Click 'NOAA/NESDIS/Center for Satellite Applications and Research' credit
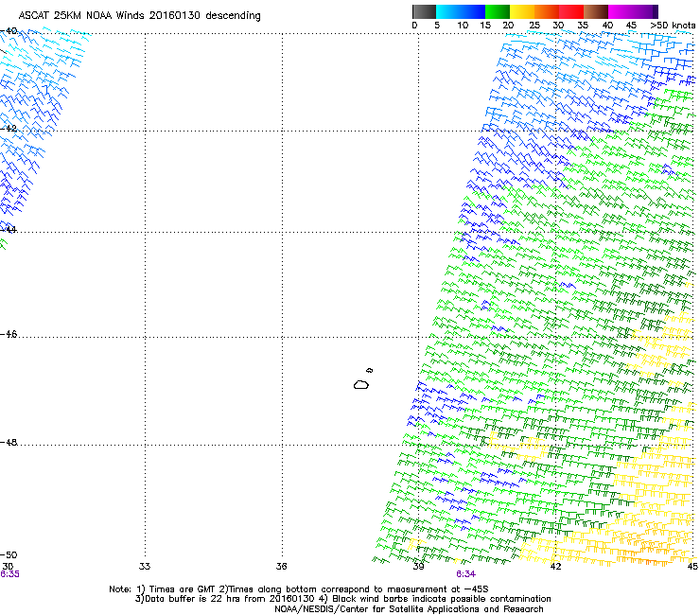700x615 pixels. (x=409, y=609)
